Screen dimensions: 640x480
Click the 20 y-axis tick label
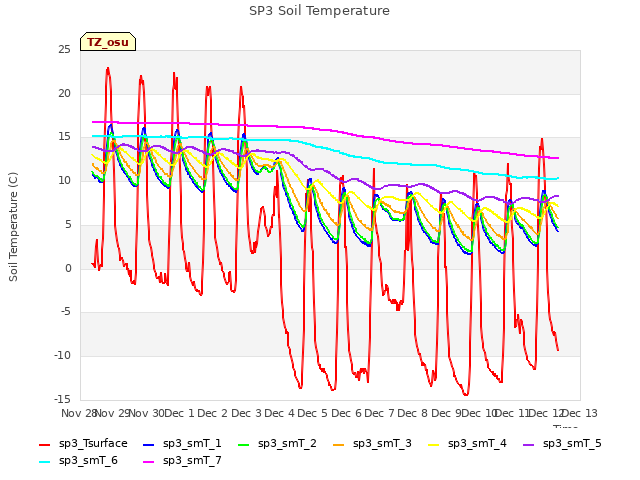click(64, 93)
